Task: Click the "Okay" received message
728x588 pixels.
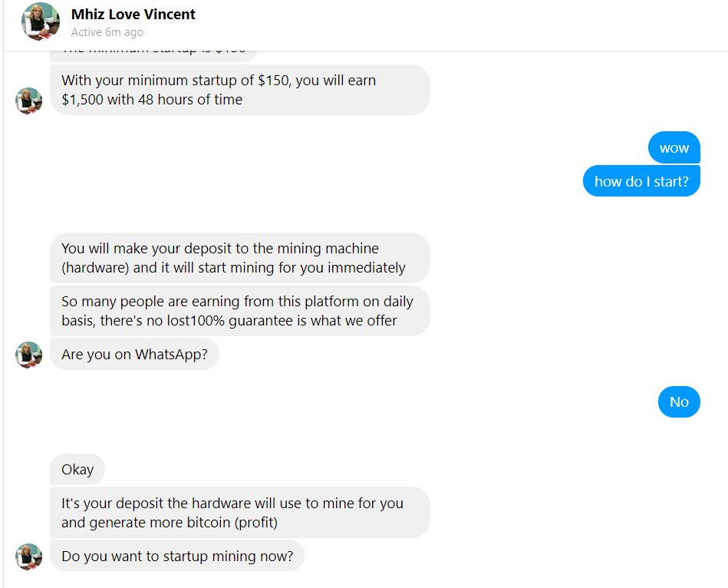Action: 77,470
